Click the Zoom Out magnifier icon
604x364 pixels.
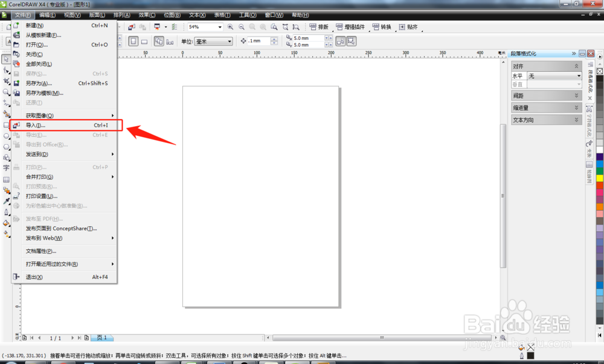[242, 27]
